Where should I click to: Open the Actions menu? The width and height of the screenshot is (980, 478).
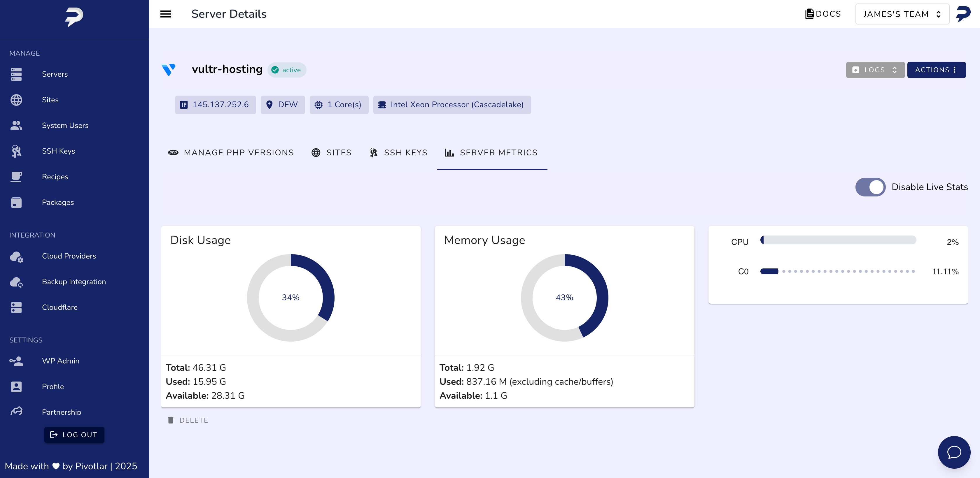(x=936, y=70)
